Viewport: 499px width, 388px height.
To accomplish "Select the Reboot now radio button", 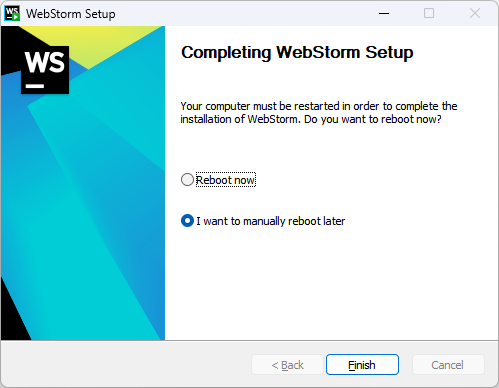I will (187, 180).
